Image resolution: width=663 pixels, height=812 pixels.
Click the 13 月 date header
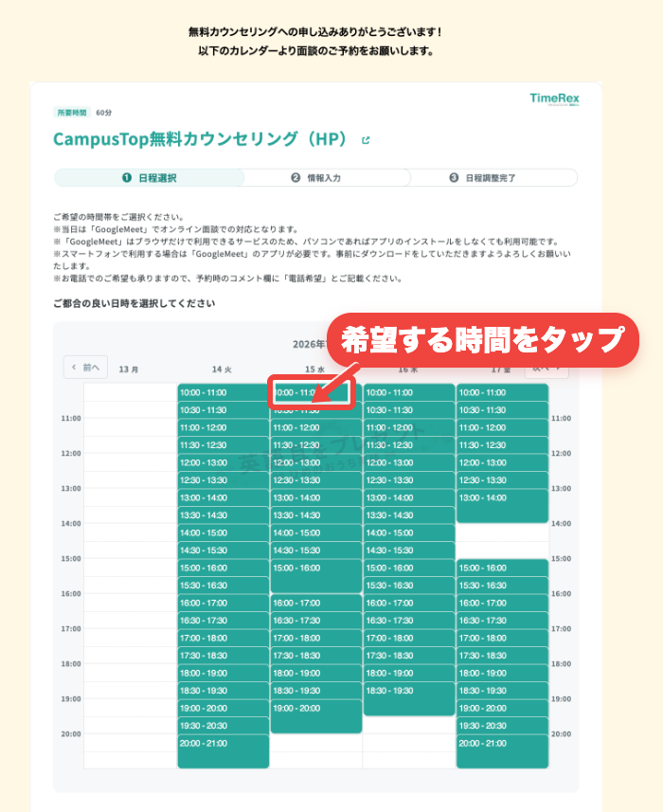[x=129, y=370]
